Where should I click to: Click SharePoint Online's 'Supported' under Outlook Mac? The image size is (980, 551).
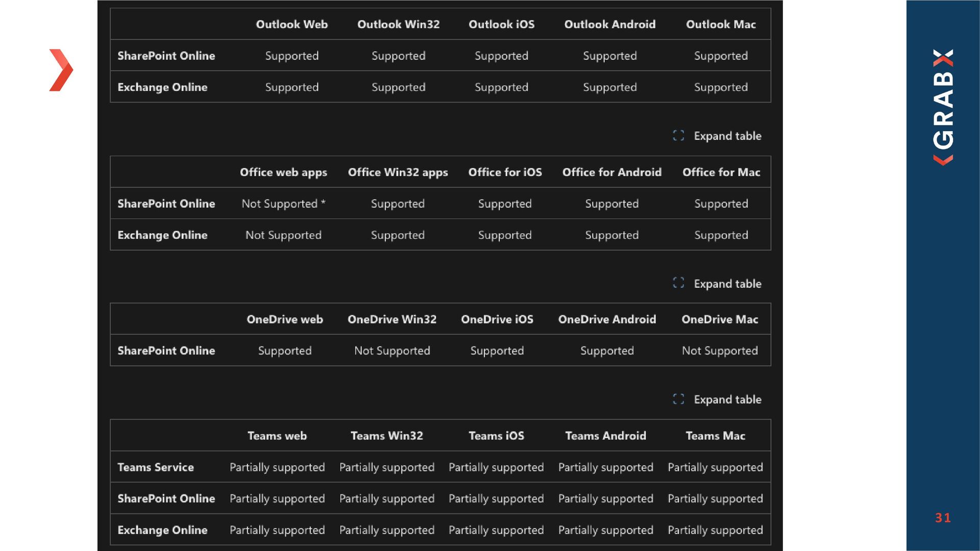pyautogui.click(x=721, y=56)
